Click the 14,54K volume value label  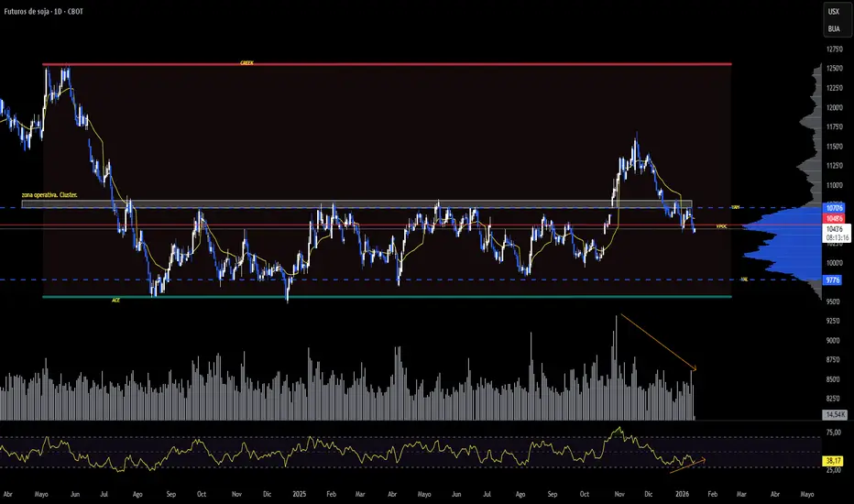835,414
